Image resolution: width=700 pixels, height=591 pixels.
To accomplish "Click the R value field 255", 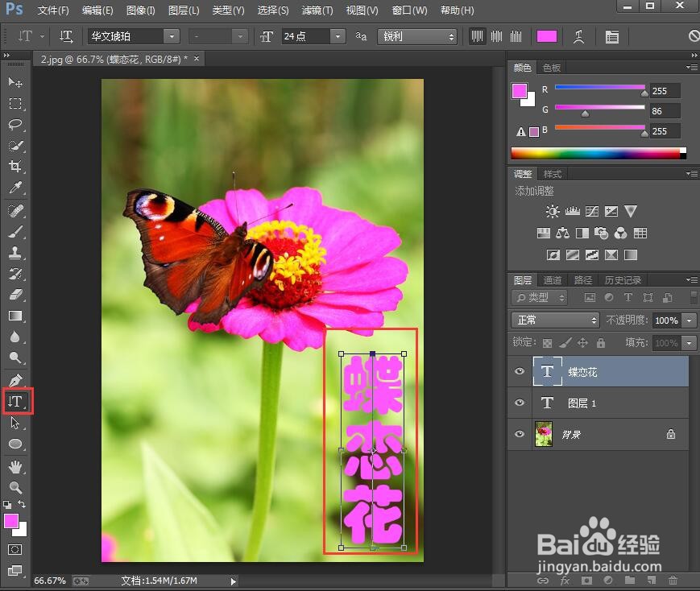I will tap(665, 91).
